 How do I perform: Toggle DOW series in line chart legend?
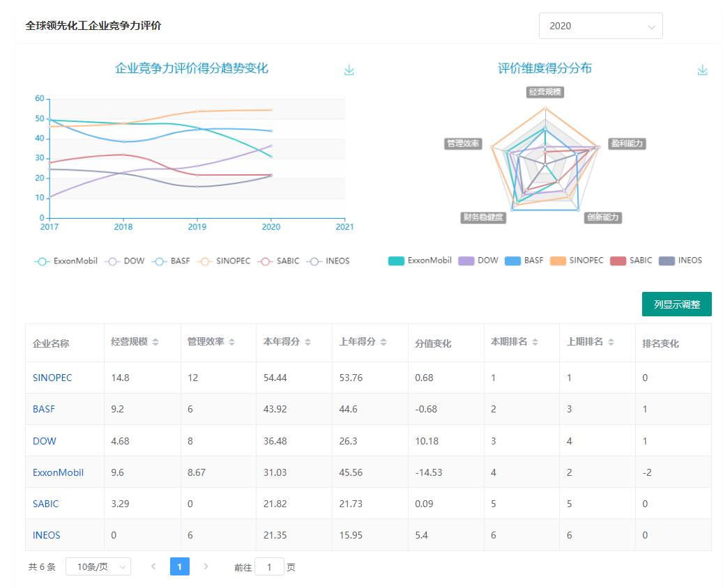[x=125, y=261]
